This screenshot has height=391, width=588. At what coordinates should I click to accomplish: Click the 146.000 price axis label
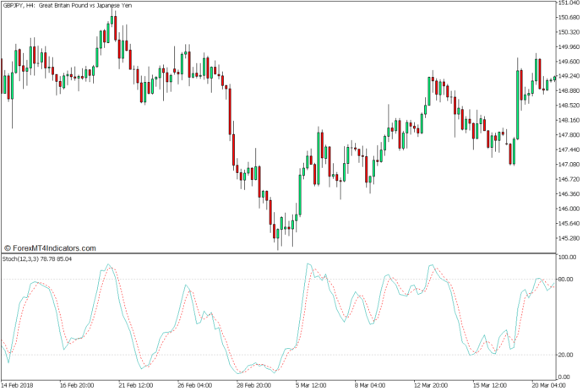pyautogui.click(x=569, y=209)
